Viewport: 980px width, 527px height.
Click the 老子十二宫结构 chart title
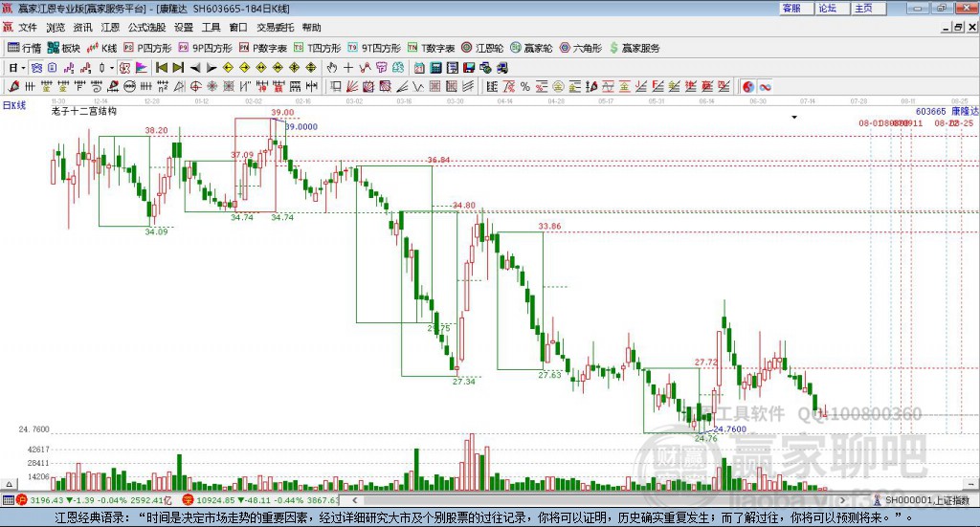coord(84,111)
